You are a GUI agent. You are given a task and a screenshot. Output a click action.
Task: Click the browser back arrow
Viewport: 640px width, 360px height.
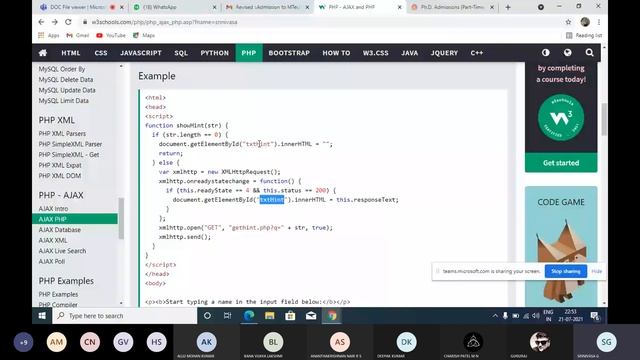click(41, 22)
